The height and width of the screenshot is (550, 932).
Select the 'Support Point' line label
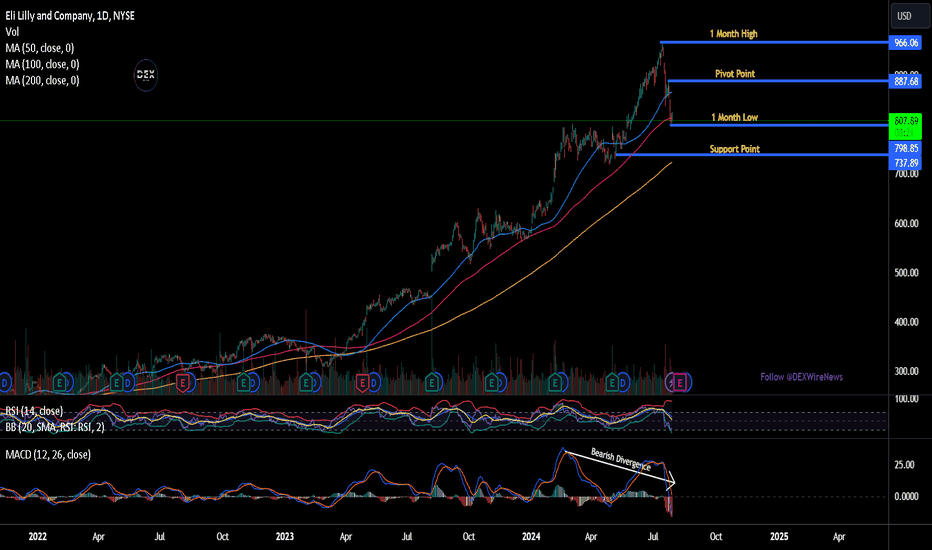pyautogui.click(x=735, y=149)
